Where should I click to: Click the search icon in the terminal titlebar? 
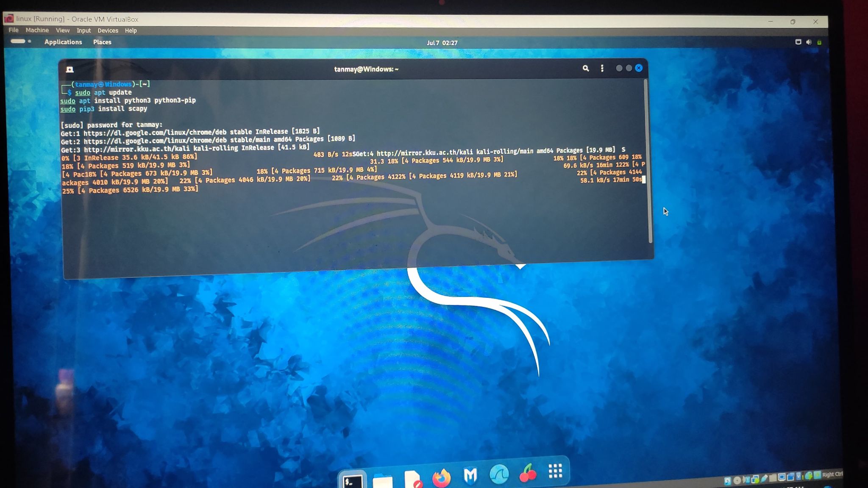pyautogui.click(x=587, y=68)
